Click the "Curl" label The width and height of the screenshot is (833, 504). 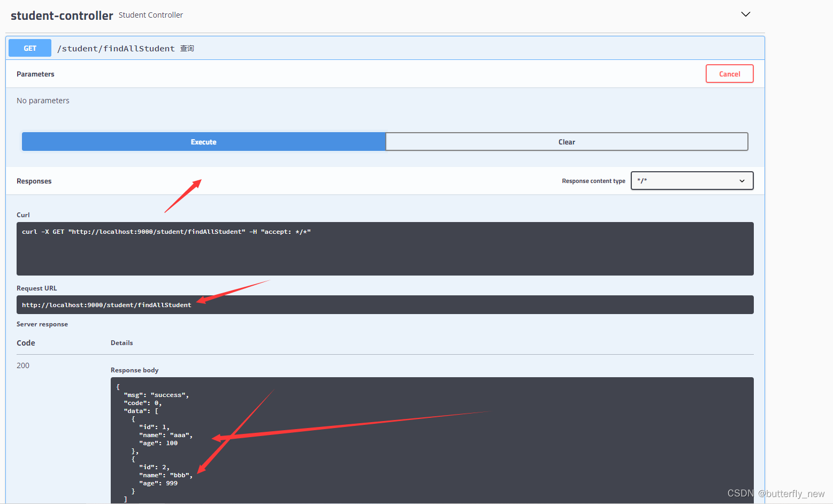pyautogui.click(x=23, y=215)
